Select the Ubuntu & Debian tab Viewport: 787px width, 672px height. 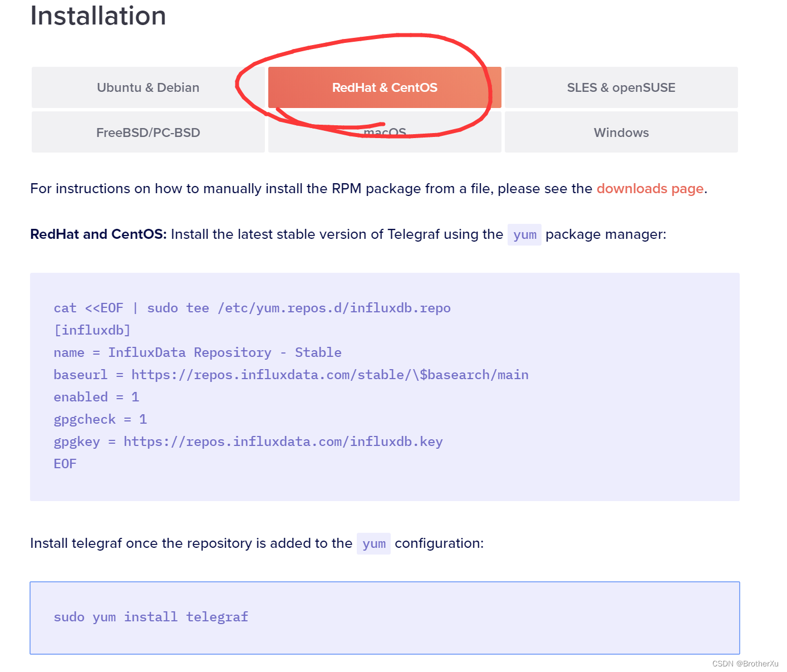click(148, 87)
